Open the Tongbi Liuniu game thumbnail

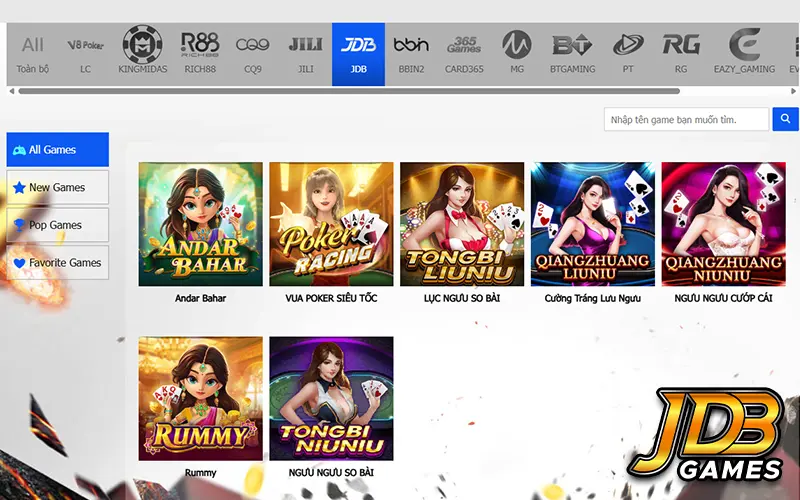462,224
